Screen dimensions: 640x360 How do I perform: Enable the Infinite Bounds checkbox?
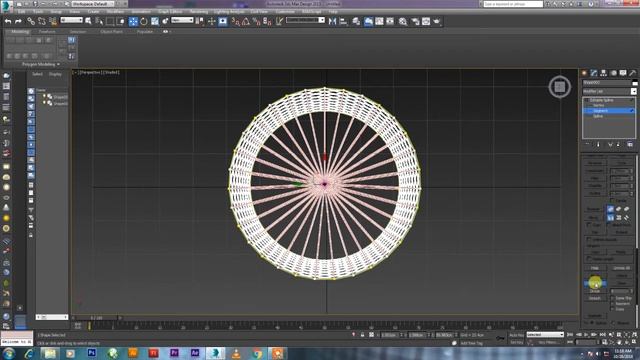(589, 239)
